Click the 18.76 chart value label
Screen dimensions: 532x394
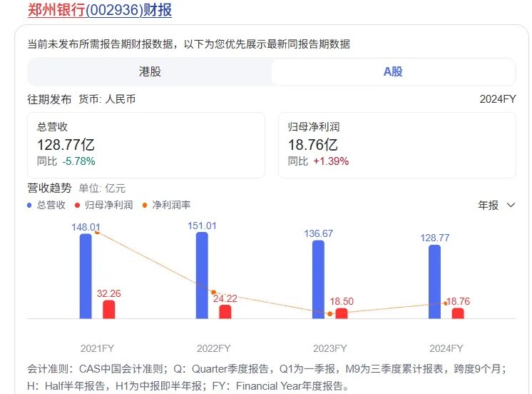pyautogui.click(x=459, y=301)
